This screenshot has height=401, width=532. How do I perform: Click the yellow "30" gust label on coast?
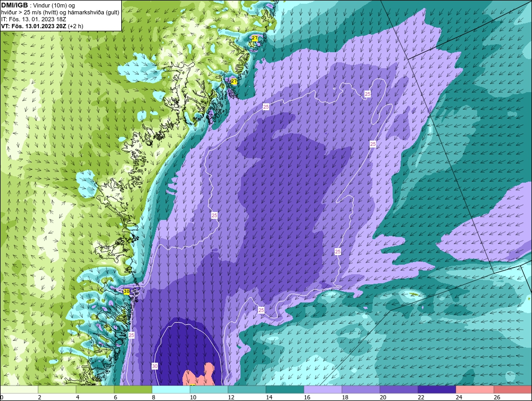coord(127,292)
